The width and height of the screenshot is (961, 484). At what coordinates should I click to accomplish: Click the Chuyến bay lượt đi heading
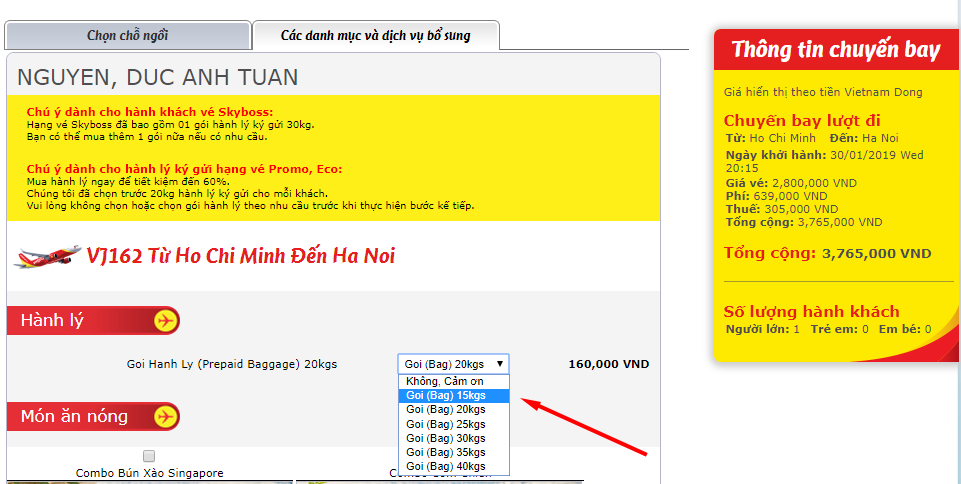[x=802, y=120]
